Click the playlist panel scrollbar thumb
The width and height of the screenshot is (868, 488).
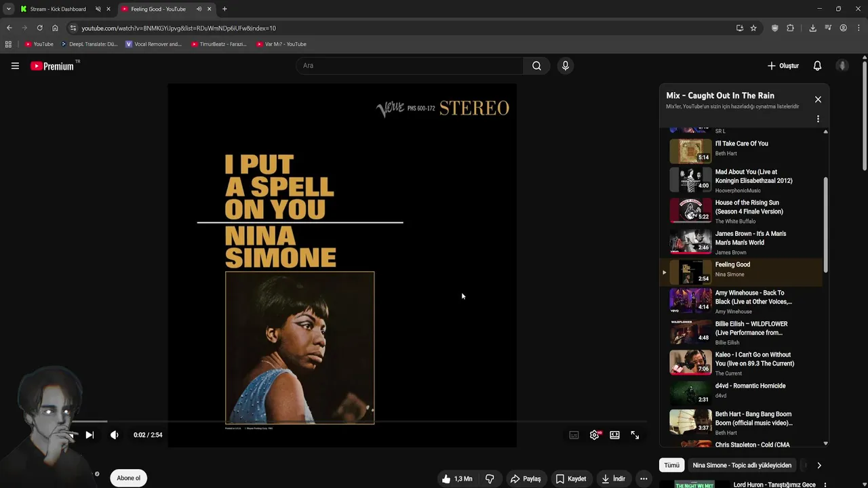[x=825, y=224]
